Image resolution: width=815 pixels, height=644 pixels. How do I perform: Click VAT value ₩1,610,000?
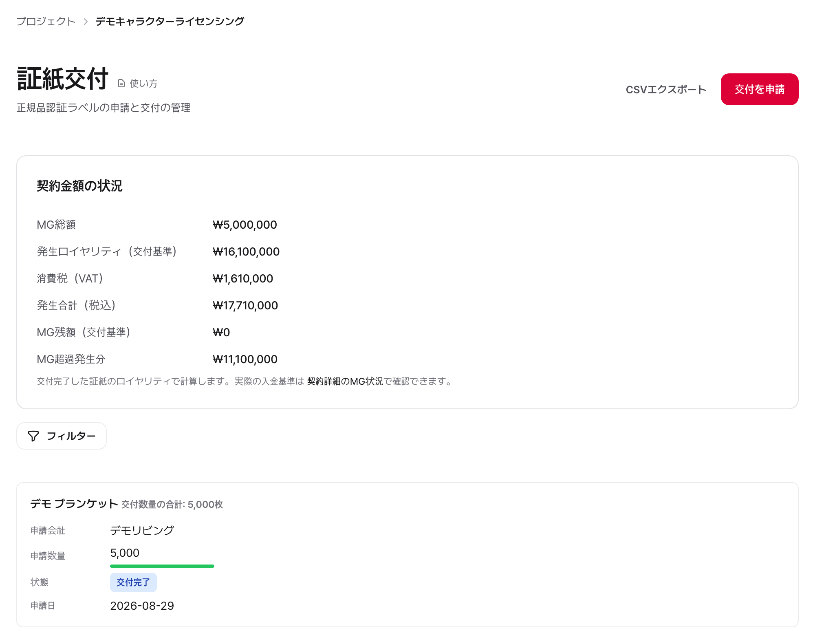243,278
